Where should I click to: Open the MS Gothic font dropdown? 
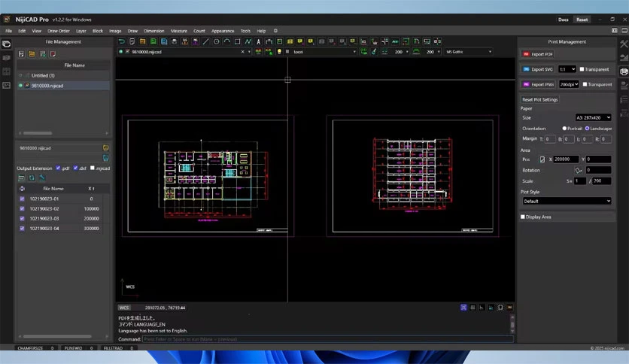tap(469, 52)
